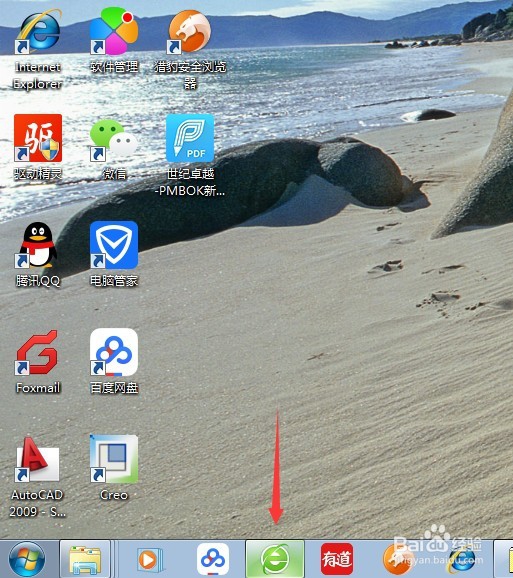Select the 腾讯QQ label text

(38, 281)
